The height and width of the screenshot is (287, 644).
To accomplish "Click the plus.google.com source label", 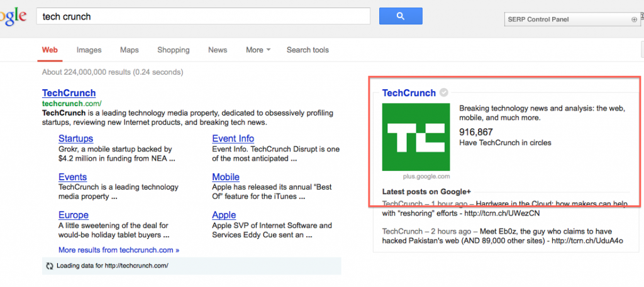I will click(426, 176).
